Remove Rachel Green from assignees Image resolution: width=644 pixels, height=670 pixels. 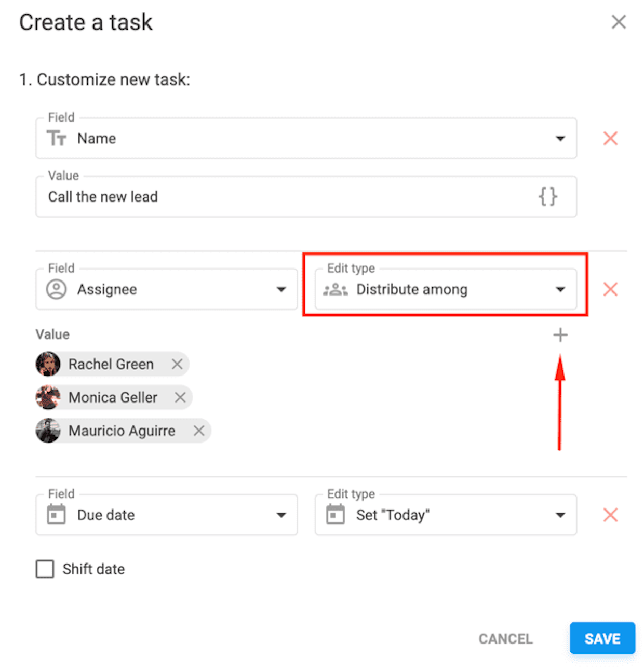click(x=177, y=364)
